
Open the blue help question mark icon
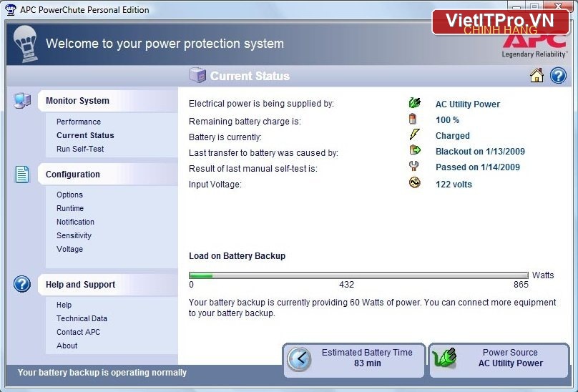click(x=558, y=75)
